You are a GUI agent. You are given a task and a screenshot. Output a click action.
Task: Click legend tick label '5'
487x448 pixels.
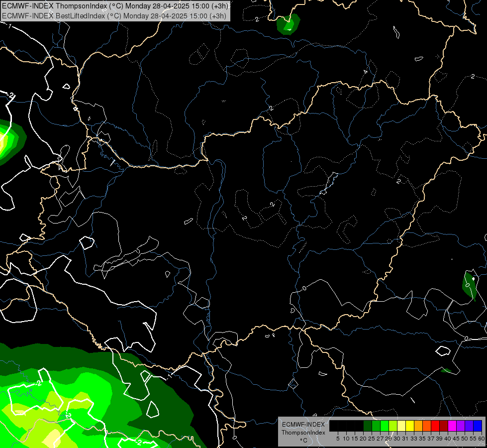coord(338,439)
